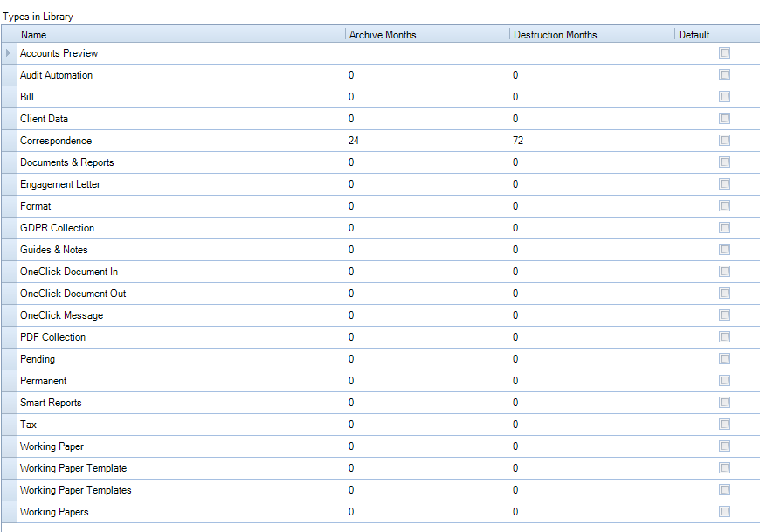Click Destruction Months cell for Tax

point(591,424)
